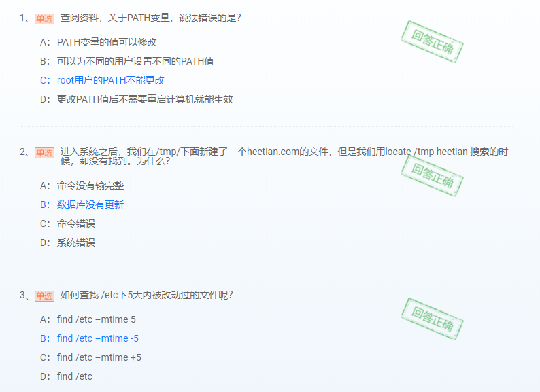Pick option C: 命令错误
The height and width of the screenshot is (392, 540).
[67, 224]
